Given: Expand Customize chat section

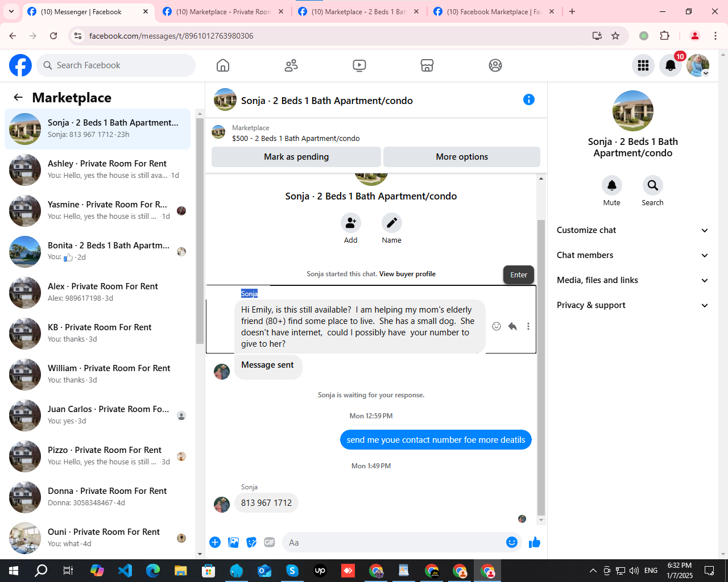Looking at the screenshot, I should 633,230.
